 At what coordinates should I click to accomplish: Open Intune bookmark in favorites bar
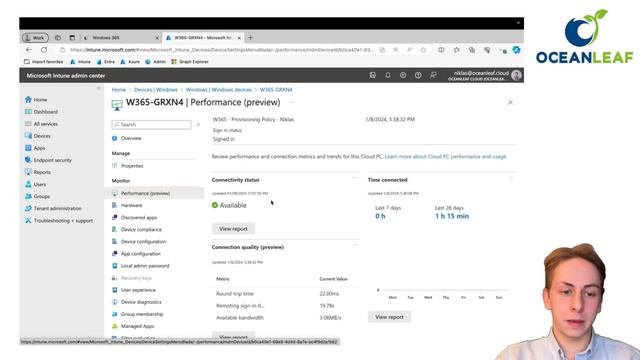click(80, 62)
